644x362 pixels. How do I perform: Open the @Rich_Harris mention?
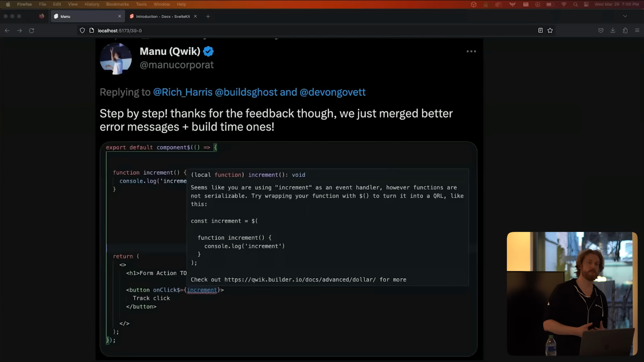[183, 92]
